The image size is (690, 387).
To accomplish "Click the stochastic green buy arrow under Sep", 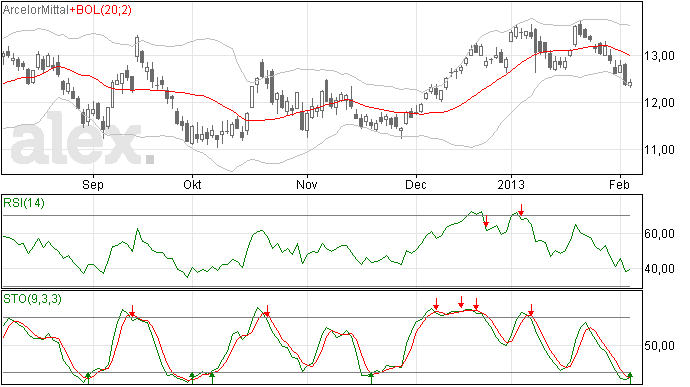I will [x=88, y=378].
